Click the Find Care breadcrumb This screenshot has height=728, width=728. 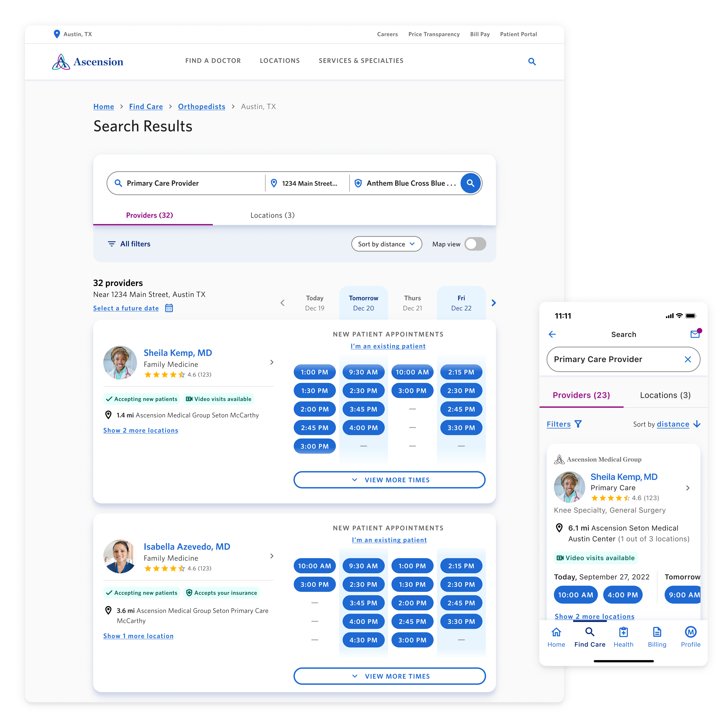pyautogui.click(x=146, y=107)
